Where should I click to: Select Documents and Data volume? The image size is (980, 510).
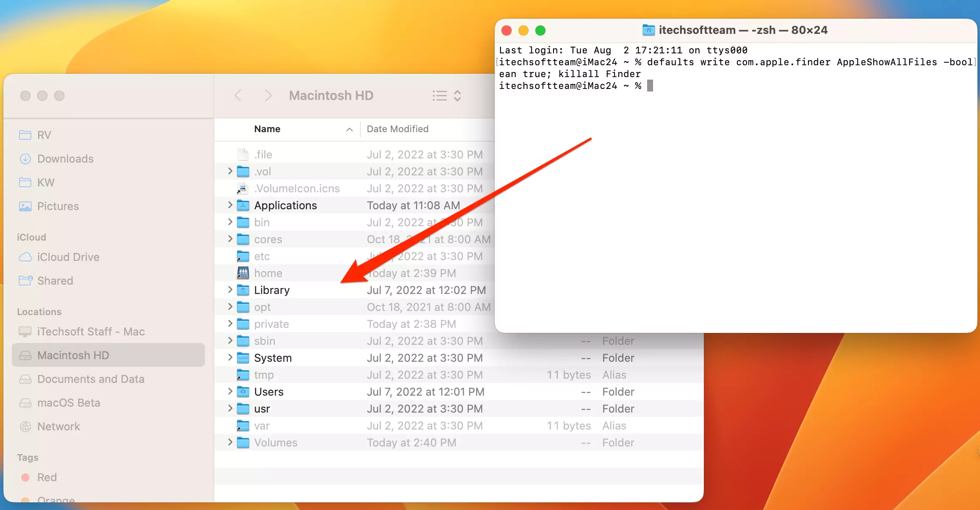[82, 379]
